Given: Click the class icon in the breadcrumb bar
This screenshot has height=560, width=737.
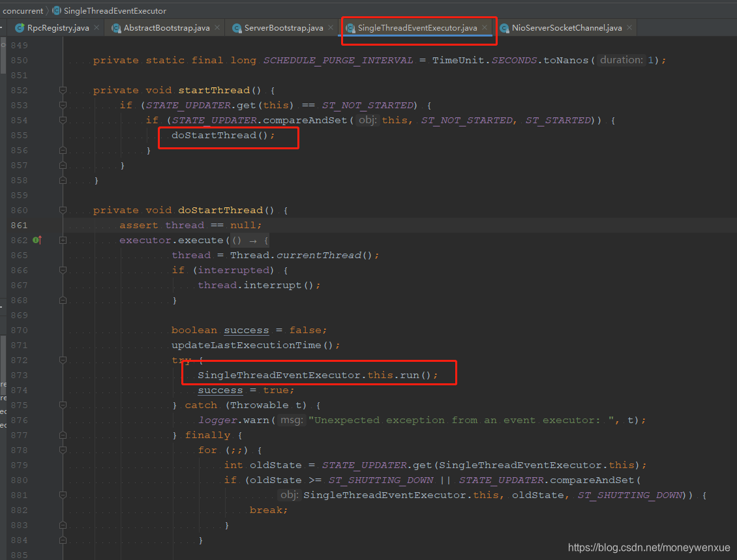Looking at the screenshot, I should (x=57, y=10).
